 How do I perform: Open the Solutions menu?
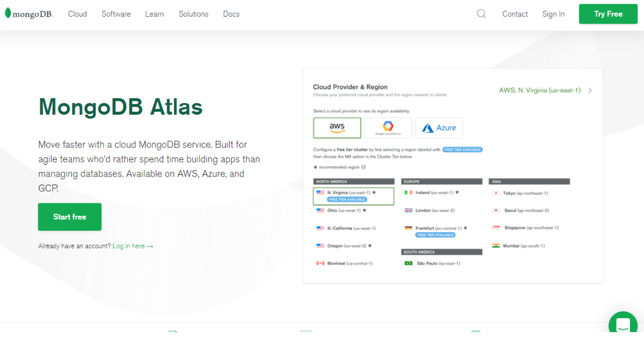(x=193, y=14)
